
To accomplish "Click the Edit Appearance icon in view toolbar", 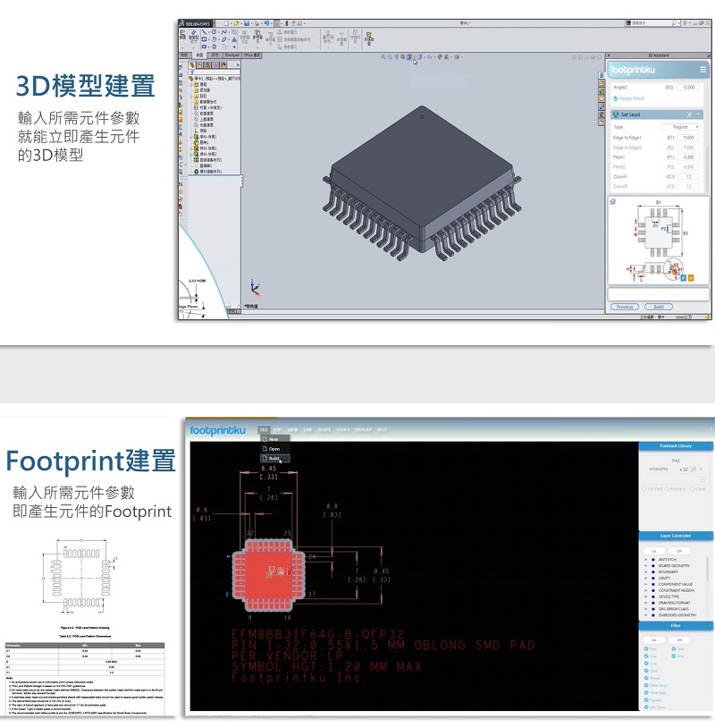I will pyautogui.click(x=440, y=56).
